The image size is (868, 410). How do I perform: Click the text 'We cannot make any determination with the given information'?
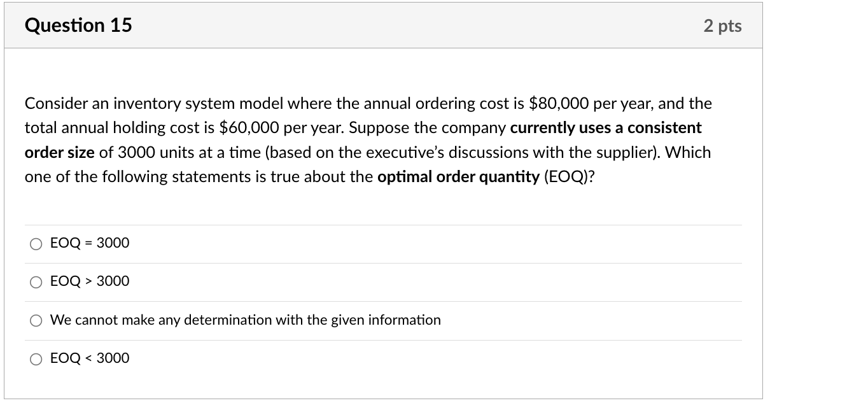pyautogui.click(x=246, y=320)
